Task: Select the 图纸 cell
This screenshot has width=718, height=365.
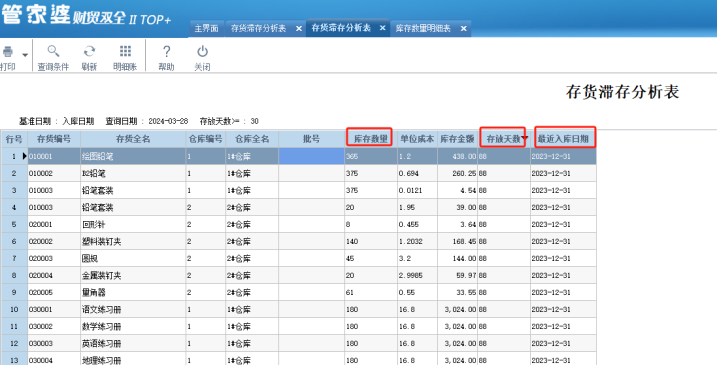Action: pyautogui.click(x=133, y=258)
